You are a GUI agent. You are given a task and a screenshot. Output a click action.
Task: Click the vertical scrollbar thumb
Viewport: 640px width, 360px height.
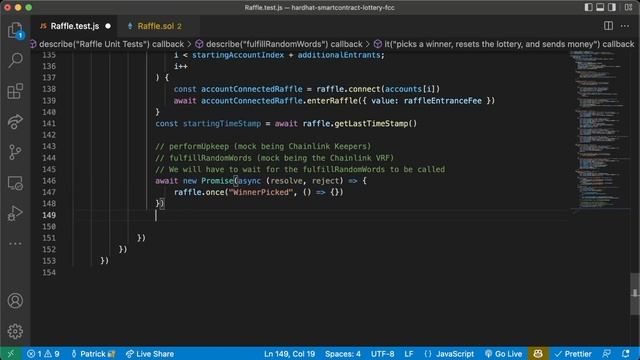635,294
